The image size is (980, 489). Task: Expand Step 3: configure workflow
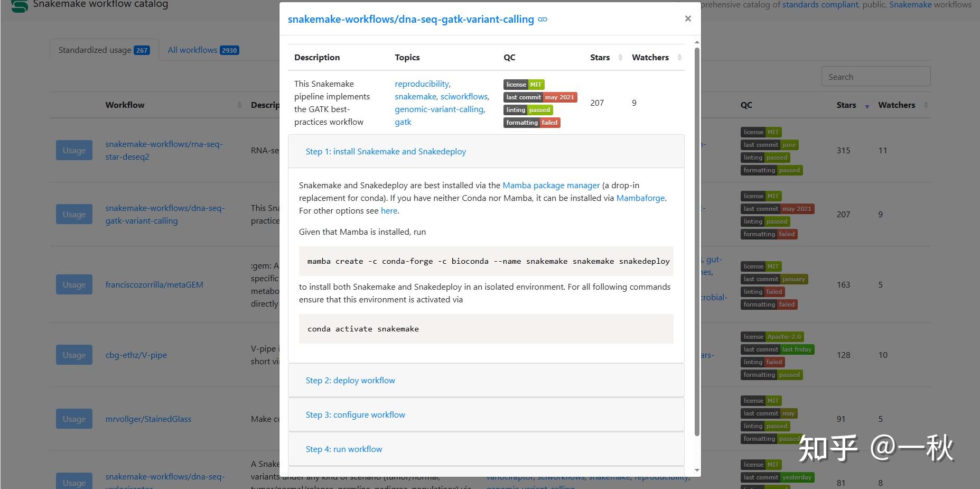355,415
